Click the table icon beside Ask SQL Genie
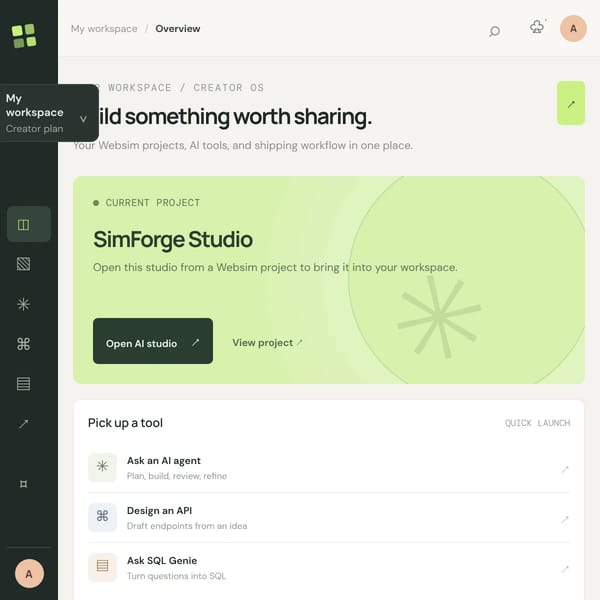This screenshot has height=600, width=600. [102, 567]
